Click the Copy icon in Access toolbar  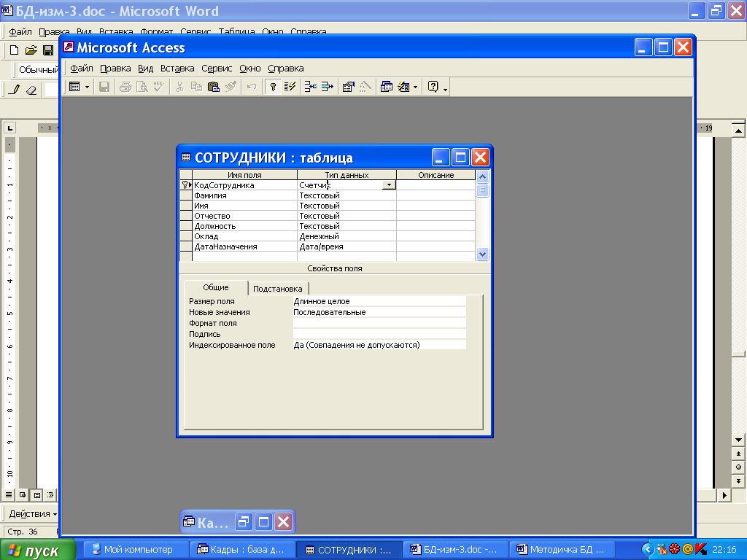click(196, 87)
